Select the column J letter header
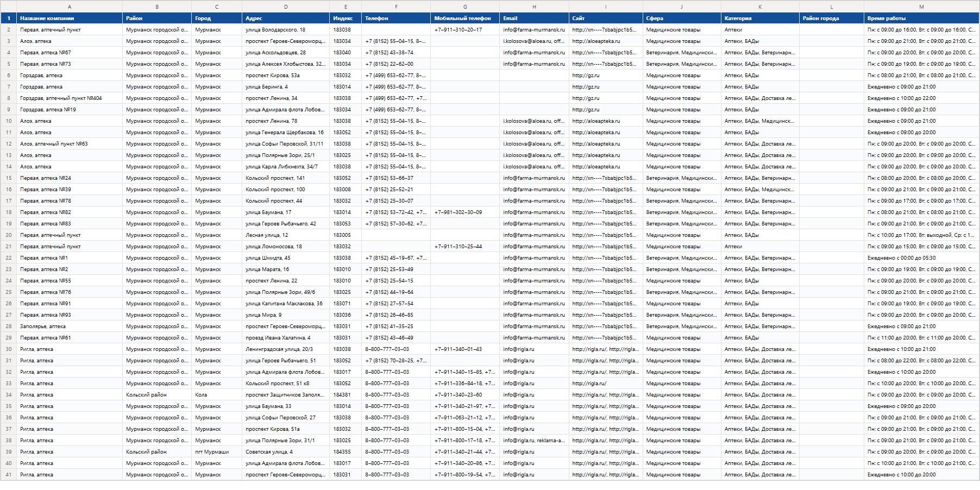 tap(682, 7)
